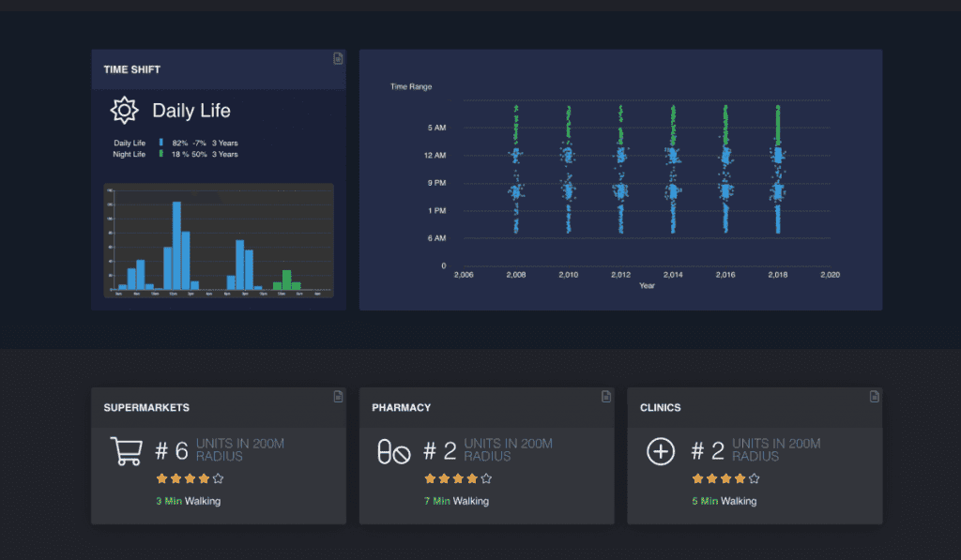Viewport: 961px width, 560px height.
Task: Click the sun icon beside Daily Life
Action: (x=124, y=110)
